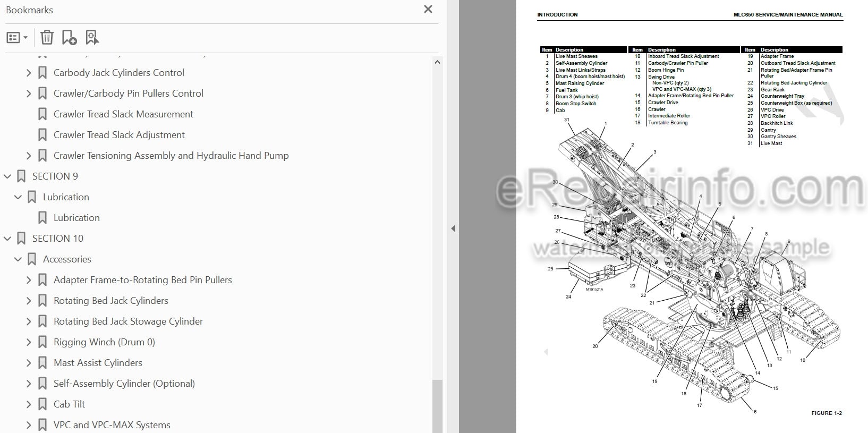Click the FIGURE 1-2 caption
The height and width of the screenshot is (433, 868).
[x=827, y=413]
